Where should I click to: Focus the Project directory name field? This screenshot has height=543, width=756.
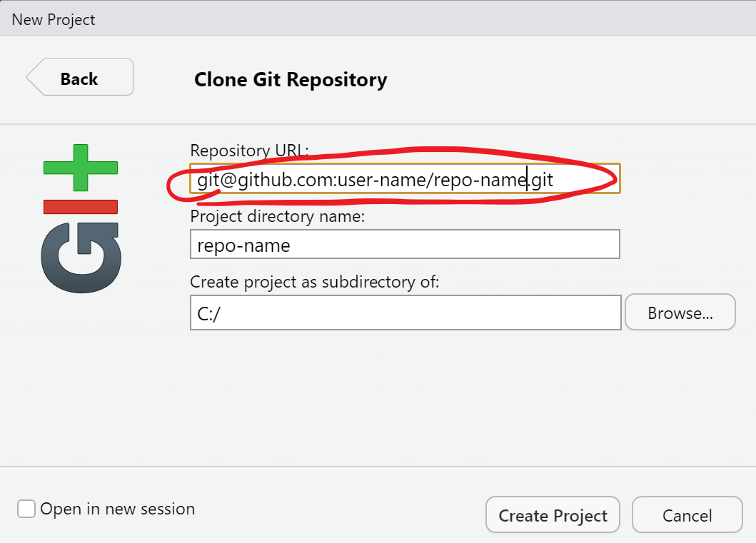pos(405,244)
